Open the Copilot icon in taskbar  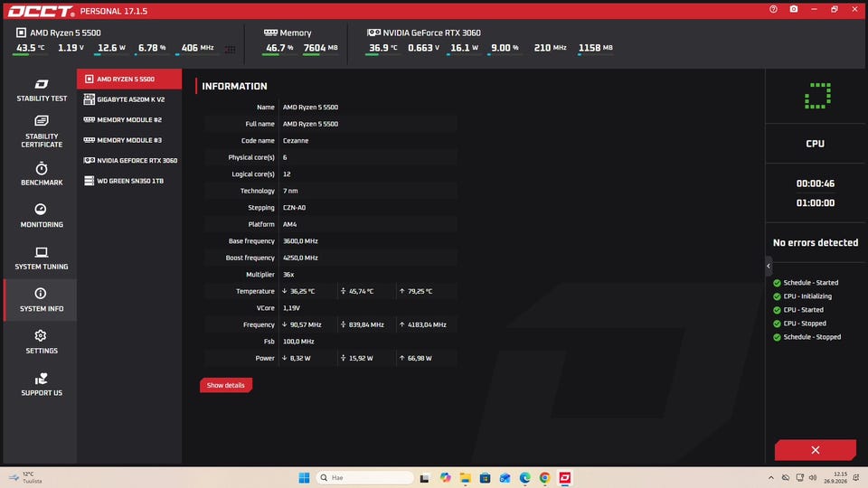click(445, 477)
